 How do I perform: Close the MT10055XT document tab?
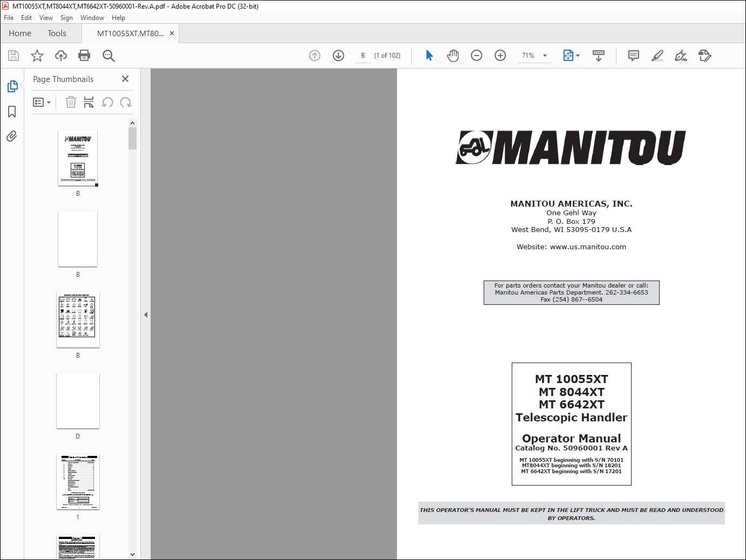point(172,33)
